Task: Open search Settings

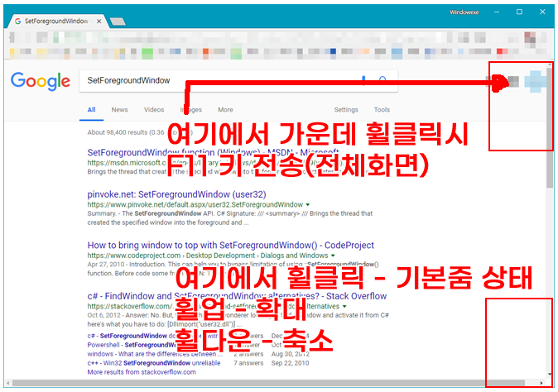Action: (x=346, y=110)
